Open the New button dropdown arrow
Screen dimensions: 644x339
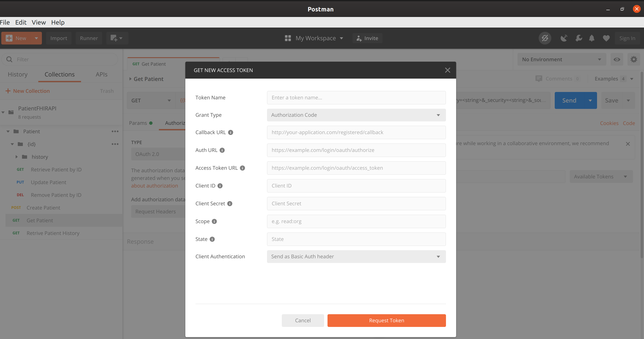pyautogui.click(x=36, y=38)
